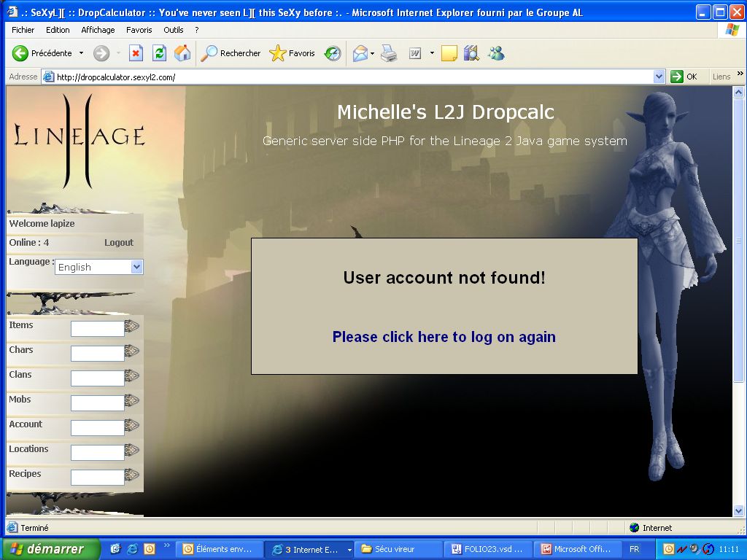Expand the address bar dropdown
Screen dimensions: 747x560
click(x=659, y=77)
